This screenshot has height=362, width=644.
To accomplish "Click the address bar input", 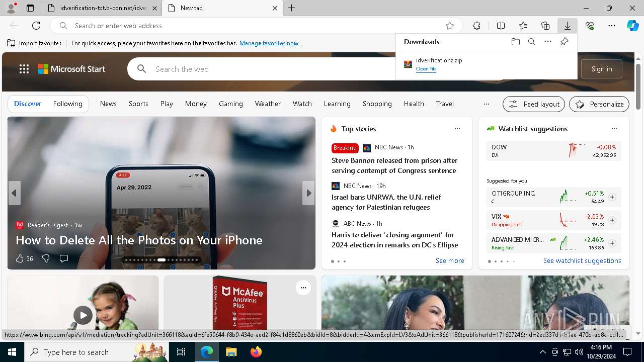I will tap(257, 26).
